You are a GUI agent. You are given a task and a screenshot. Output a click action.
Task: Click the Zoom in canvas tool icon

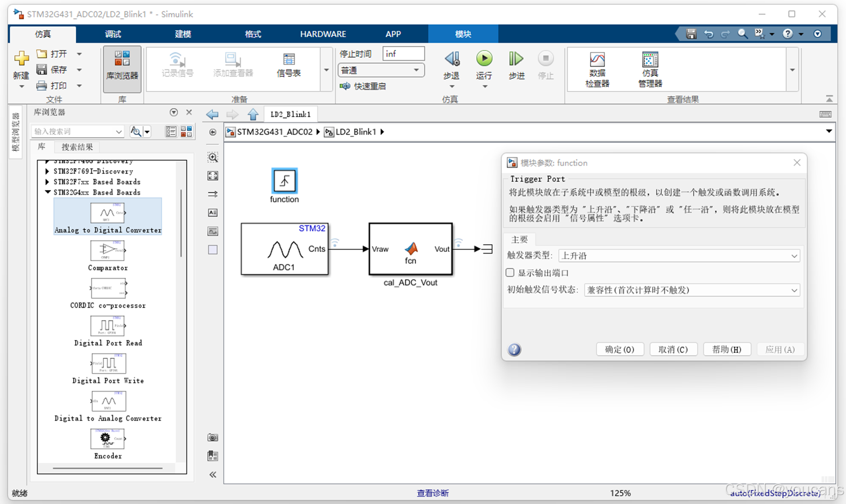(x=213, y=157)
